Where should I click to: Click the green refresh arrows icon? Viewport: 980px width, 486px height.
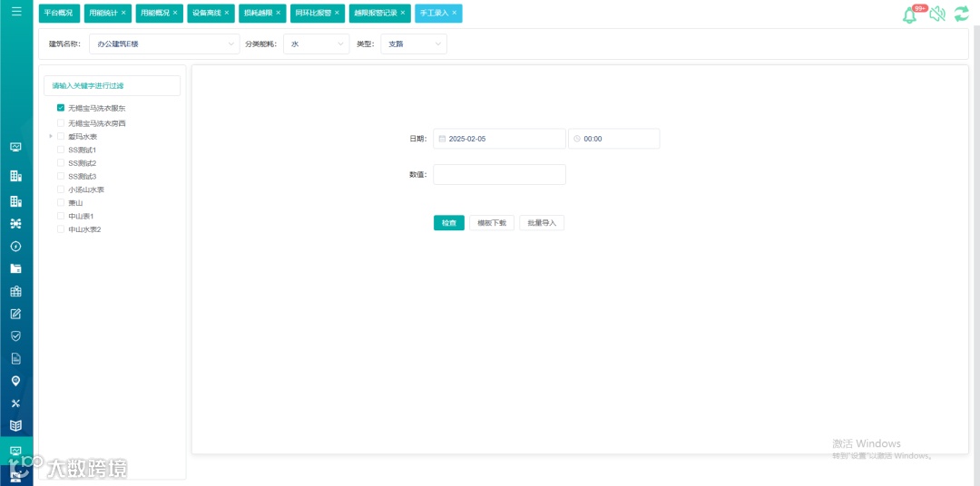961,14
